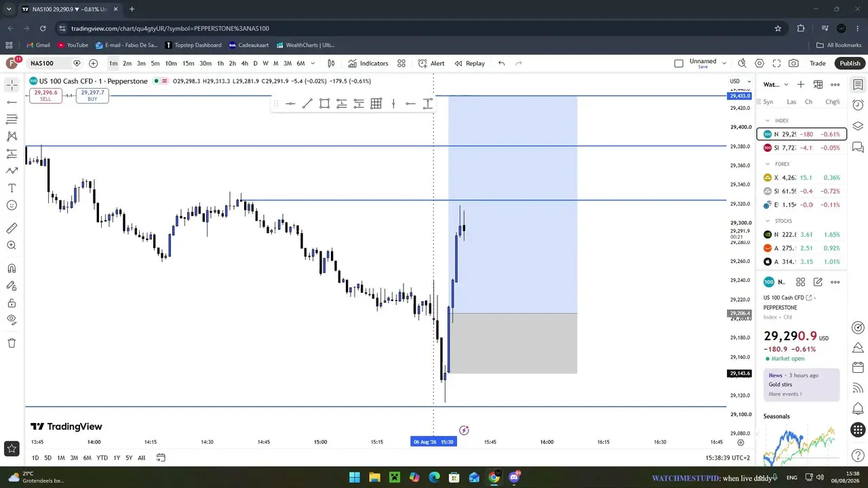Screen dimensions: 868x488
Task: Collapse the STOCKS watchlist section
Action: 768,221
